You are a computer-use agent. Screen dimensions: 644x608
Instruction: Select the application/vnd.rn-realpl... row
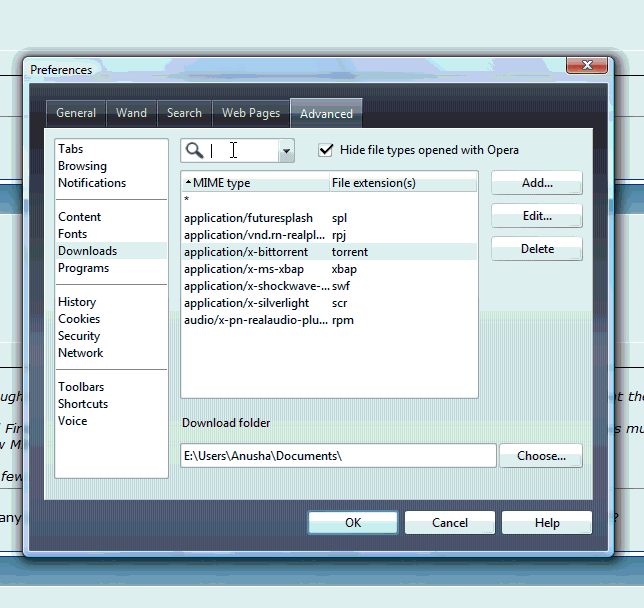coord(329,235)
